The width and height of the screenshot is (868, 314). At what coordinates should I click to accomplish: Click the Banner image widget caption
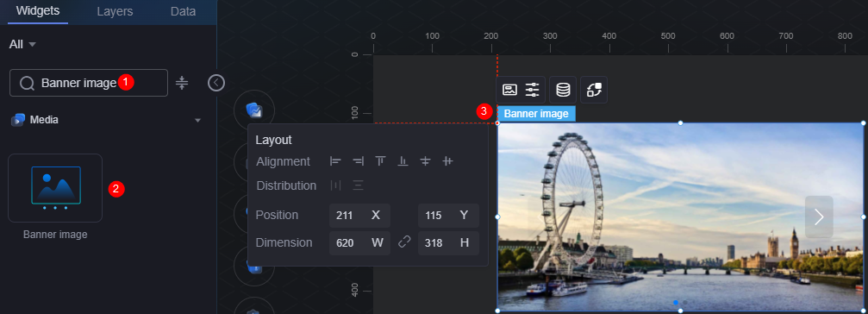click(x=55, y=235)
